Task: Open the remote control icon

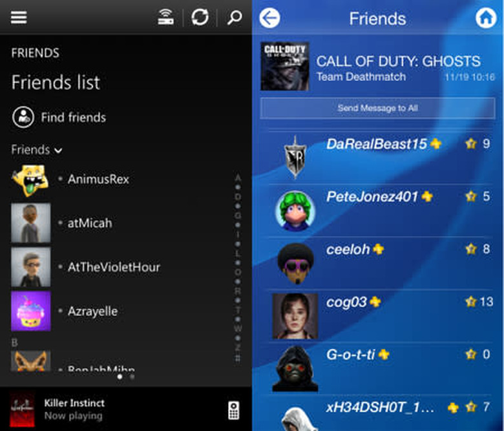Action: coord(234,410)
